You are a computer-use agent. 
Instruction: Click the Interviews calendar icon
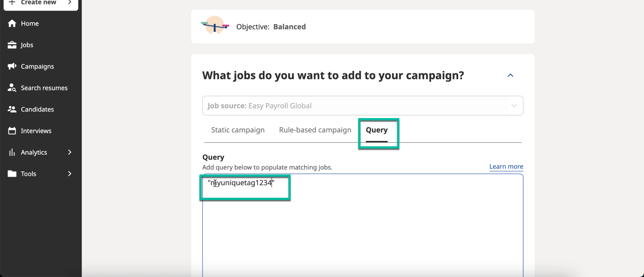[x=12, y=130]
